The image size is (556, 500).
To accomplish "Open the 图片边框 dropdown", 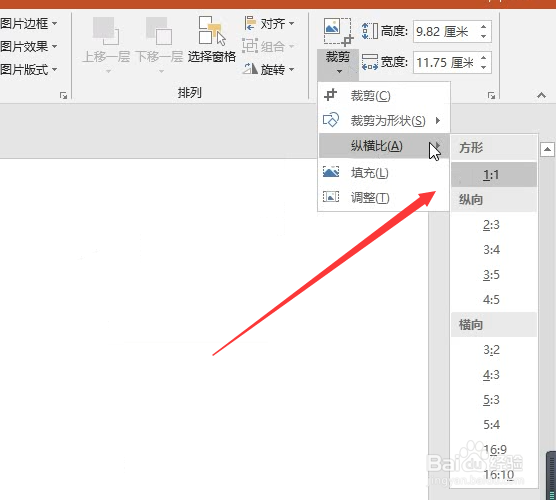I will coord(28,24).
